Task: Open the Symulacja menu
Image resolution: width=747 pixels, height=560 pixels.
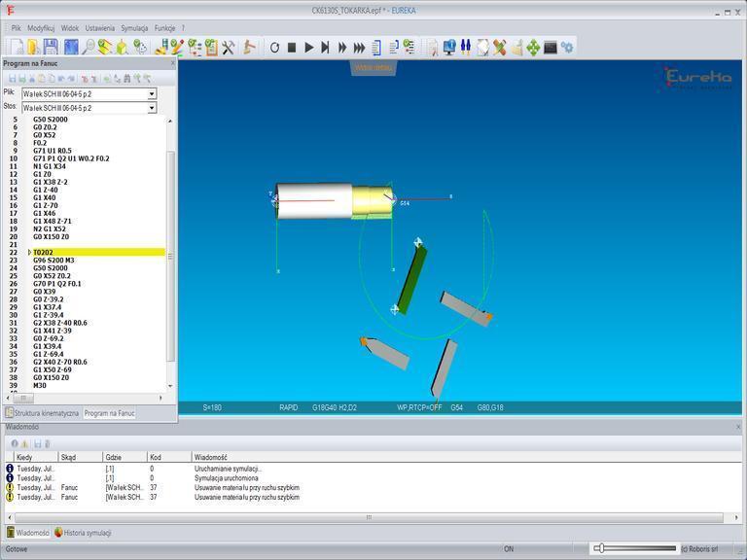Action: tap(134, 28)
